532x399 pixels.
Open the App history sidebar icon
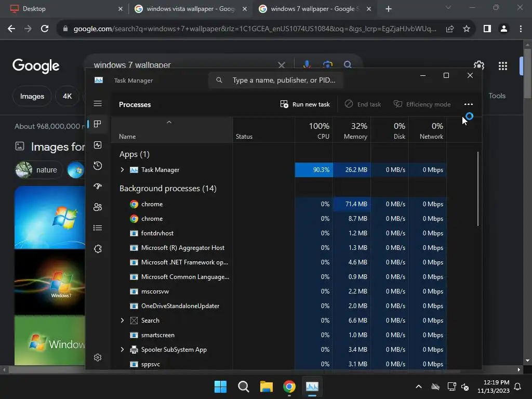pyautogui.click(x=98, y=166)
